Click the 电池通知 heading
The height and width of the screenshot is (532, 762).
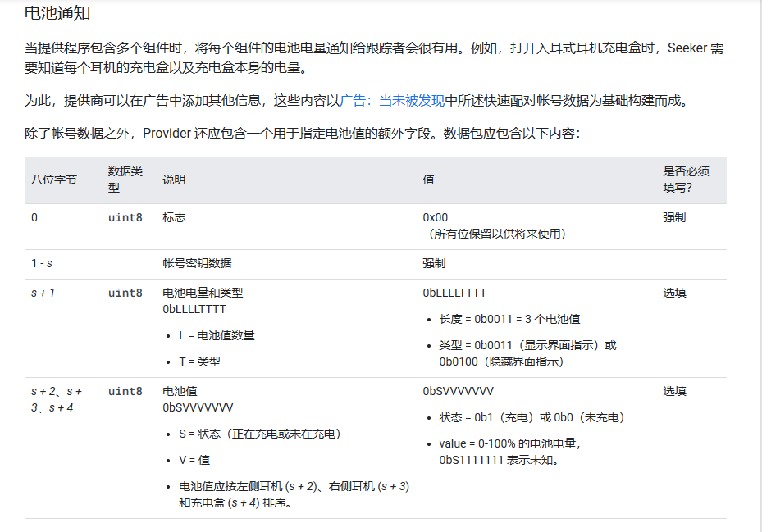coord(57,13)
